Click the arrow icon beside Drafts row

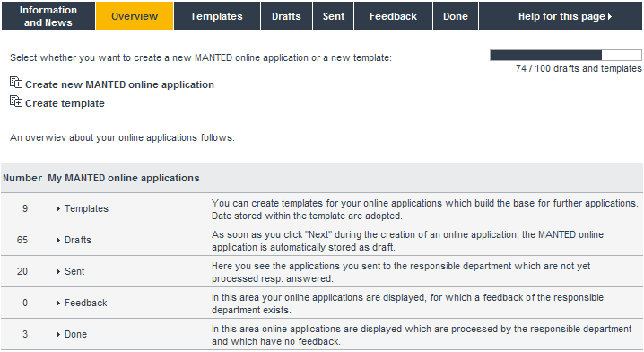click(58, 240)
